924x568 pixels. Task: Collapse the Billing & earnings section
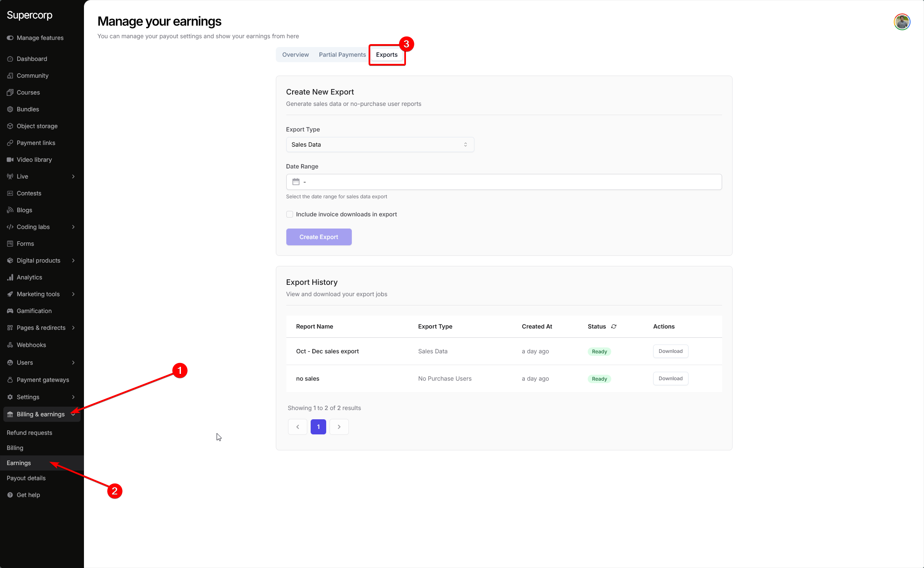[73, 414]
